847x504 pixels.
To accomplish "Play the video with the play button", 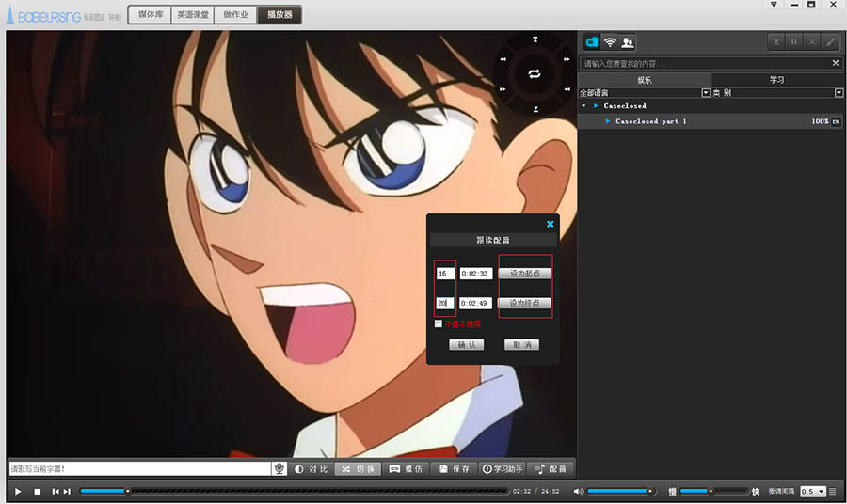I will tap(18, 491).
